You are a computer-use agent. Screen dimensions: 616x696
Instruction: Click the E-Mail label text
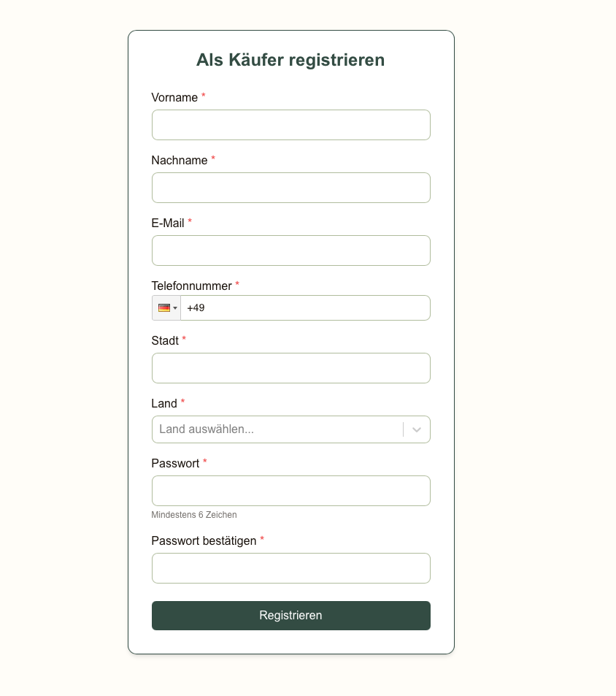click(x=168, y=223)
